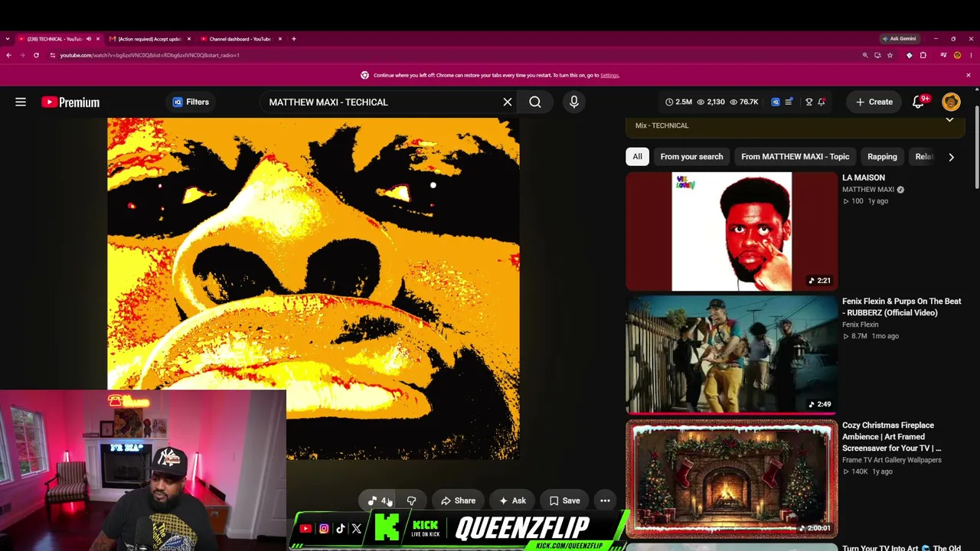Switch to Channel dashboard YouTube tab
The height and width of the screenshot is (551, 980).
(240, 39)
